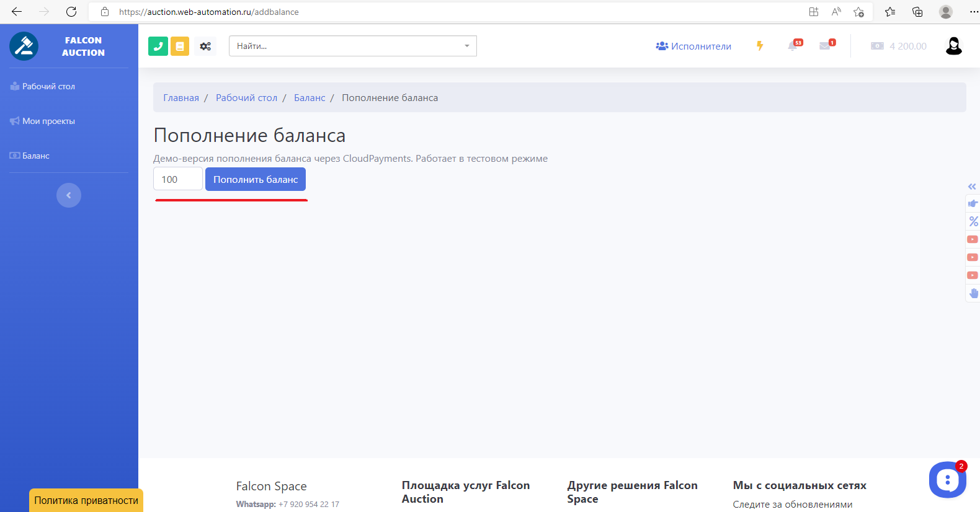Toggle the right side panel double chevron
Screen dimensions: 980x512
click(x=972, y=187)
